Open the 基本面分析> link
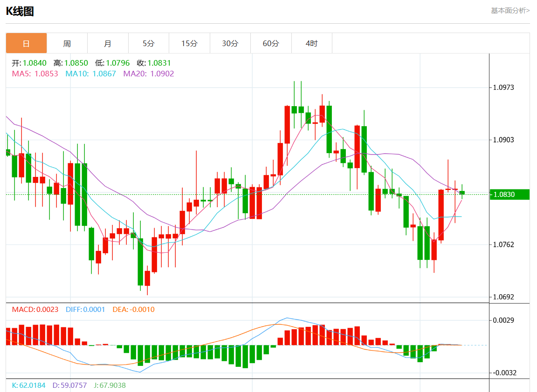The width and height of the screenshot is (537, 392). click(510, 11)
